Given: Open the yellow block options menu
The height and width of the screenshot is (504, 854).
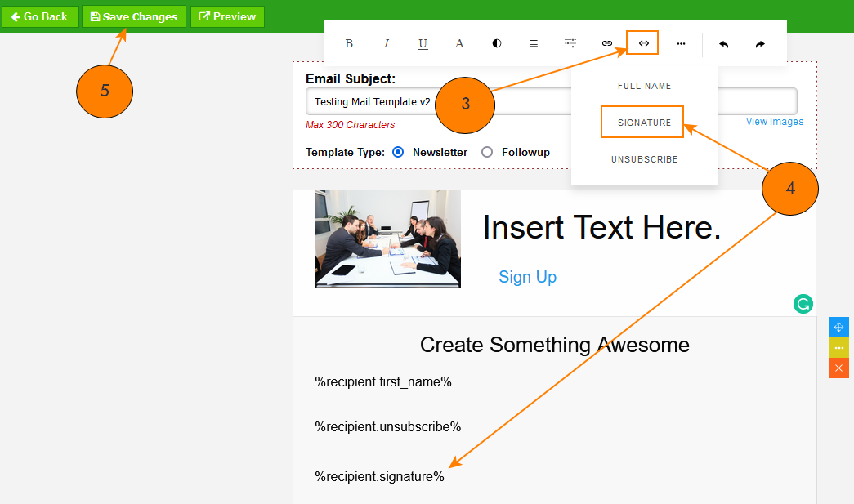Looking at the screenshot, I should pyautogui.click(x=838, y=348).
